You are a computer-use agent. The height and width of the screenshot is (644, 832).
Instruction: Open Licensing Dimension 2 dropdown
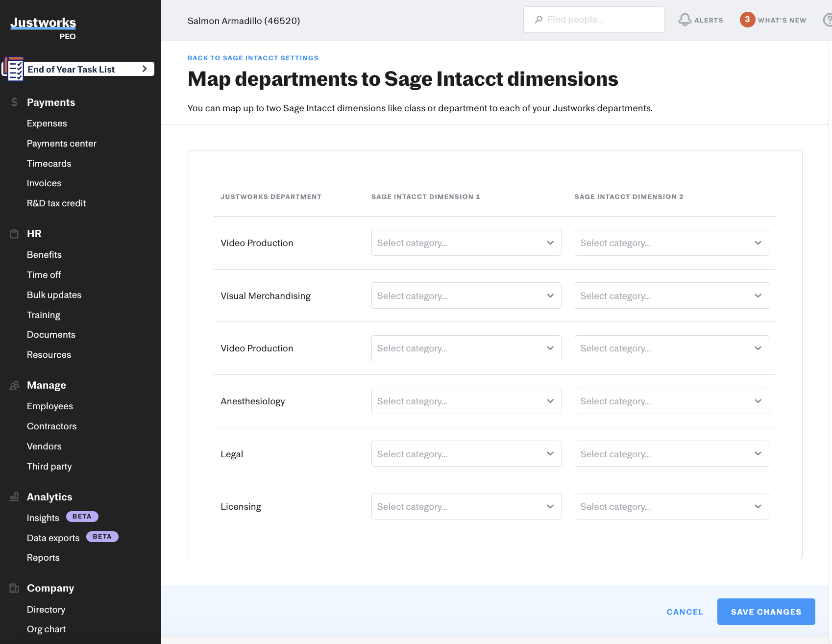(672, 506)
